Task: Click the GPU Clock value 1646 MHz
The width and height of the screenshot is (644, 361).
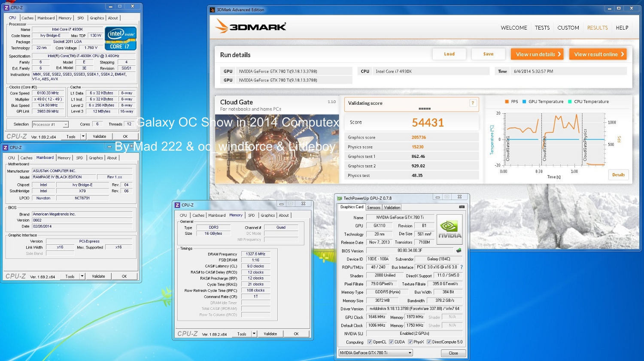Action: point(377,317)
